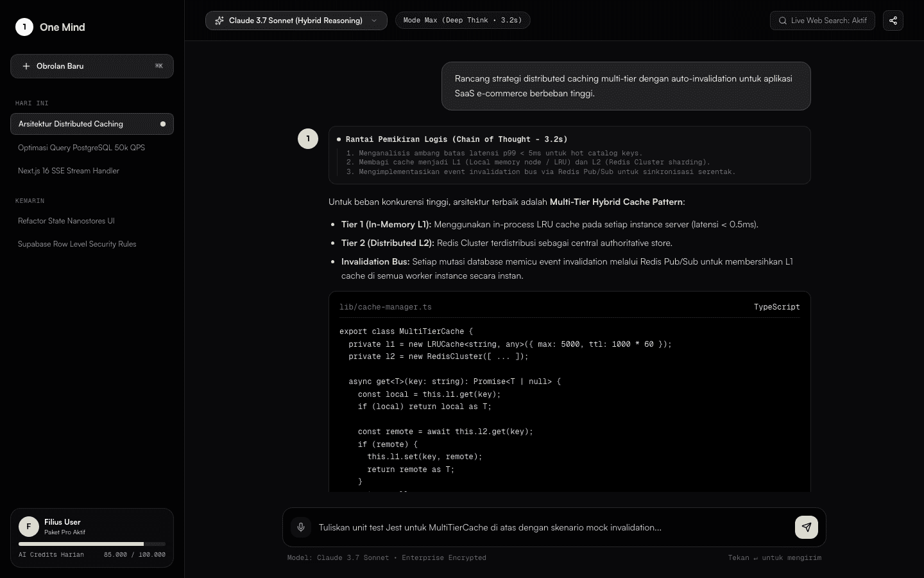Click the message input field
The height and width of the screenshot is (578, 924).
click(553, 527)
